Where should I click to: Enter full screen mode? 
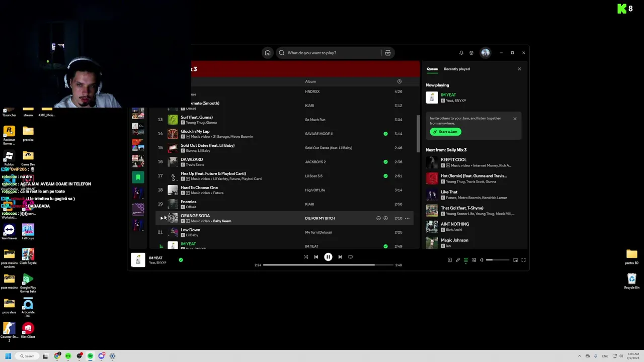523,260
